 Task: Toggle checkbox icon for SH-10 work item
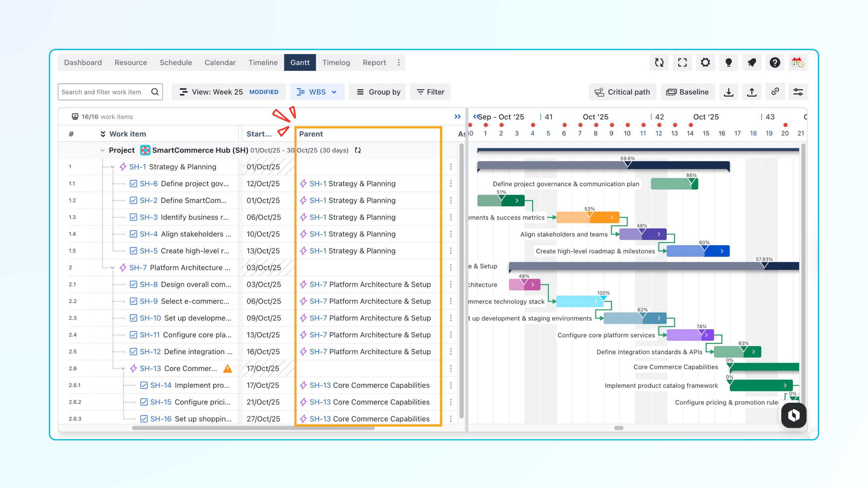[134, 318]
